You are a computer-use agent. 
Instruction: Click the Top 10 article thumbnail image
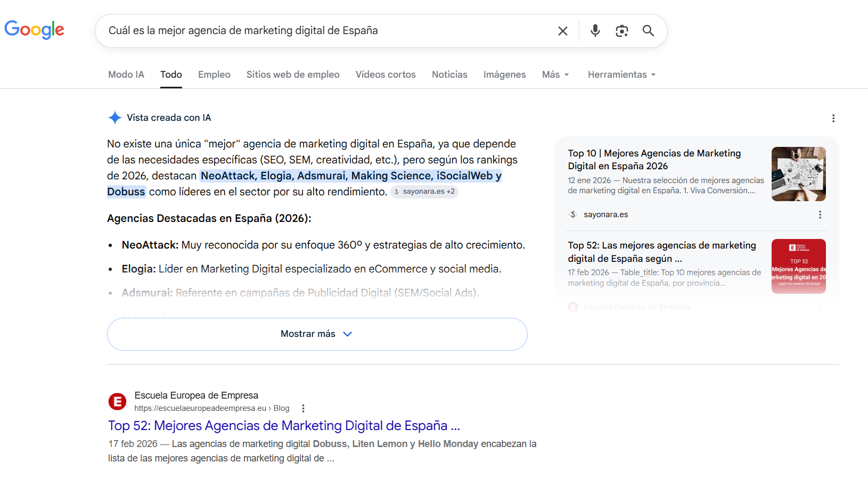point(799,174)
